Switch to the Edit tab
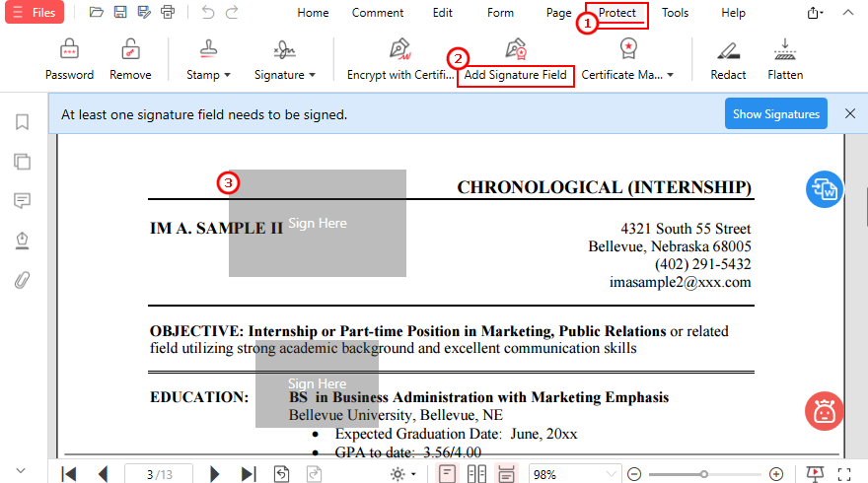The width and height of the screenshot is (868, 483). (x=442, y=13)
